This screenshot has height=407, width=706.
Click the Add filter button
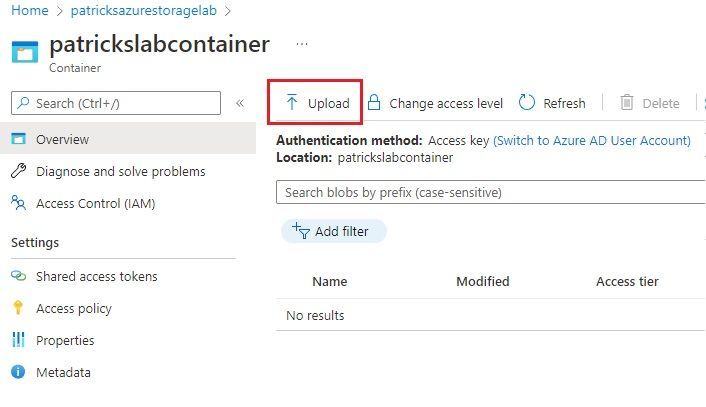click(x=334, y=231)
